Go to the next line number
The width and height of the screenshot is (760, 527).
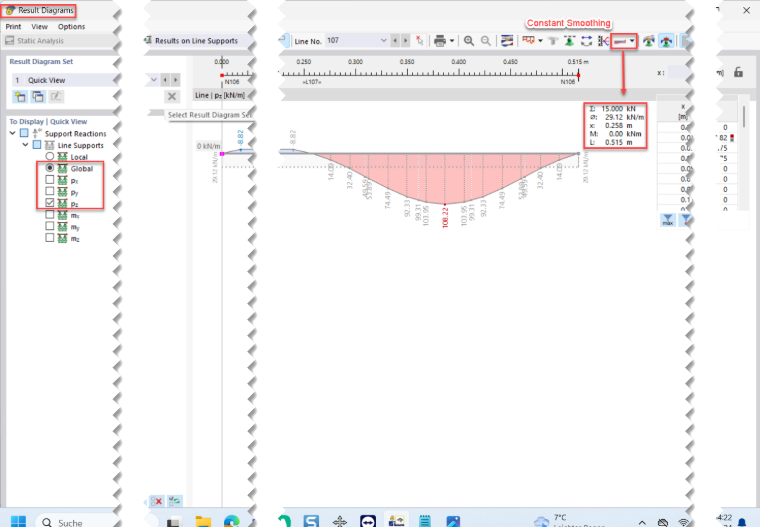click(406, 41)
